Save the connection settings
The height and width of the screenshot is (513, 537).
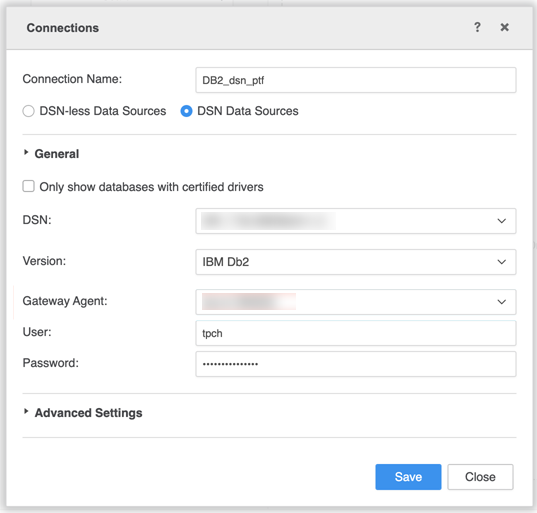408,477
